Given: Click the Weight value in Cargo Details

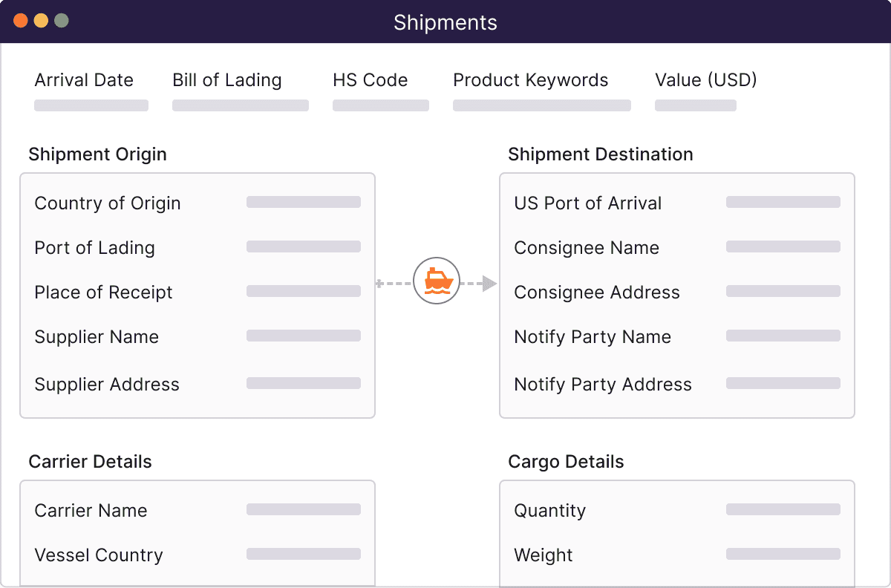Looking at the screenshot, I should pos(782,553).
